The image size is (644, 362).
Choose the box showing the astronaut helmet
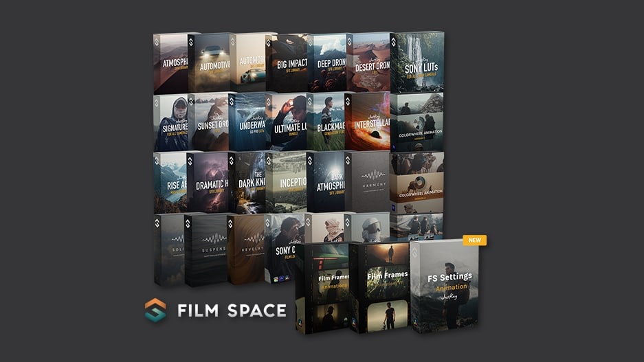[367, 227]
